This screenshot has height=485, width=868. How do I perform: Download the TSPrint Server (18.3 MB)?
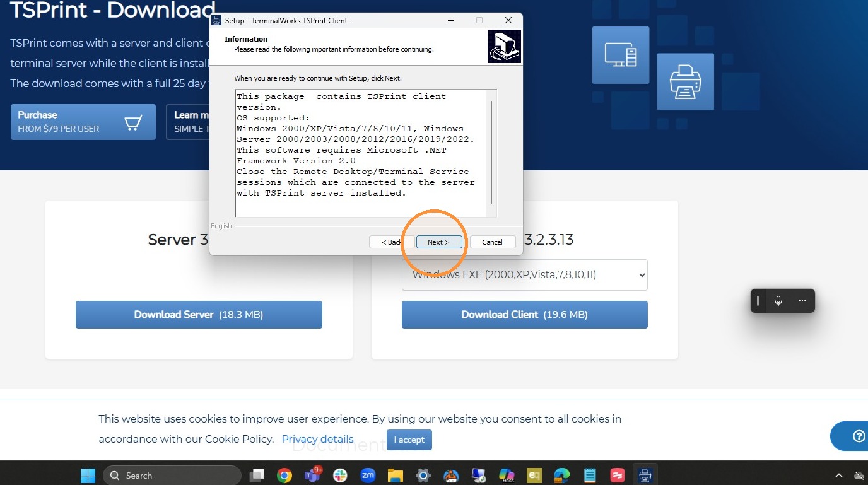pos(199,315)
